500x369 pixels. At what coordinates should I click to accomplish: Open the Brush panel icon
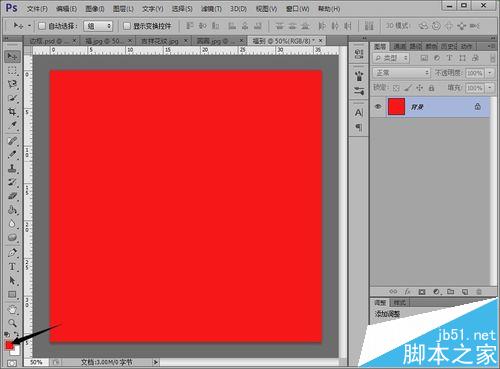coord(359,76)
